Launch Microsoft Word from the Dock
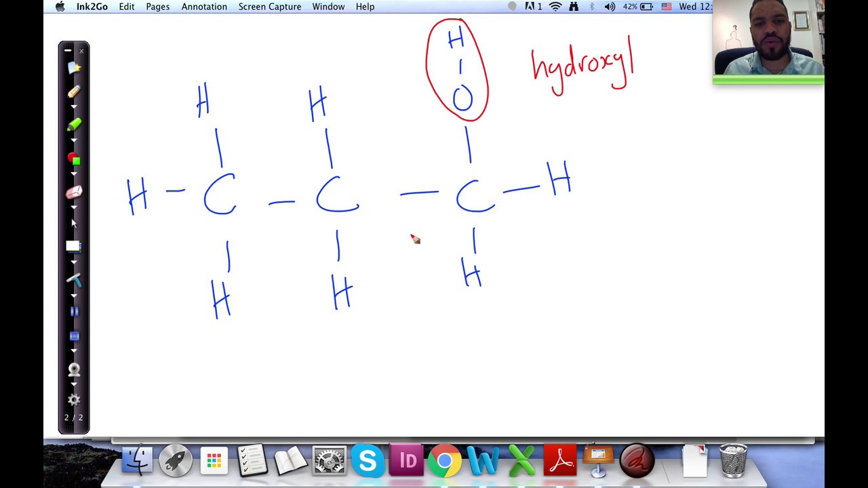The image size is (868, 488). pos(483,461)
